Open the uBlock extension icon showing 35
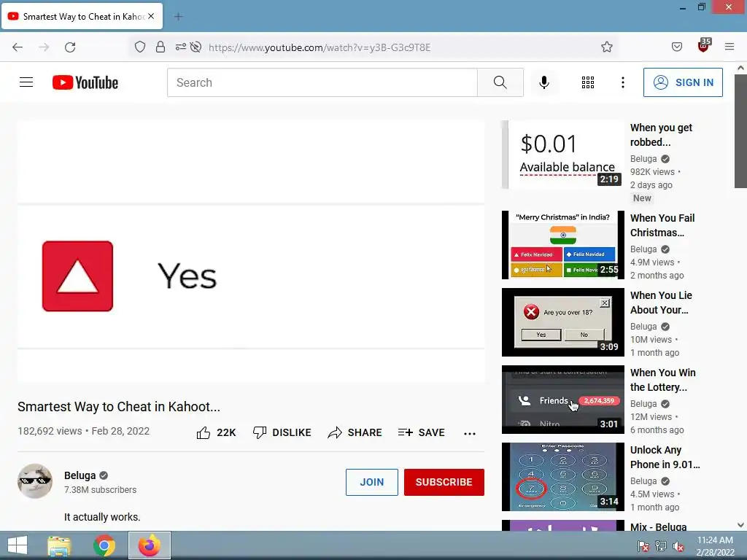The image size is (747, 560). pos(704,45)
